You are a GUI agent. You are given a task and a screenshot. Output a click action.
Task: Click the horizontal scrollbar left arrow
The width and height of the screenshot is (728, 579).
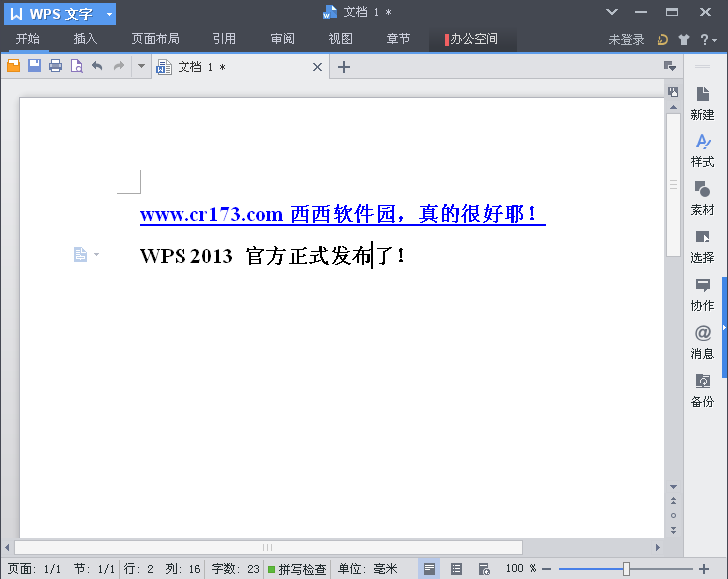point(7,547)
